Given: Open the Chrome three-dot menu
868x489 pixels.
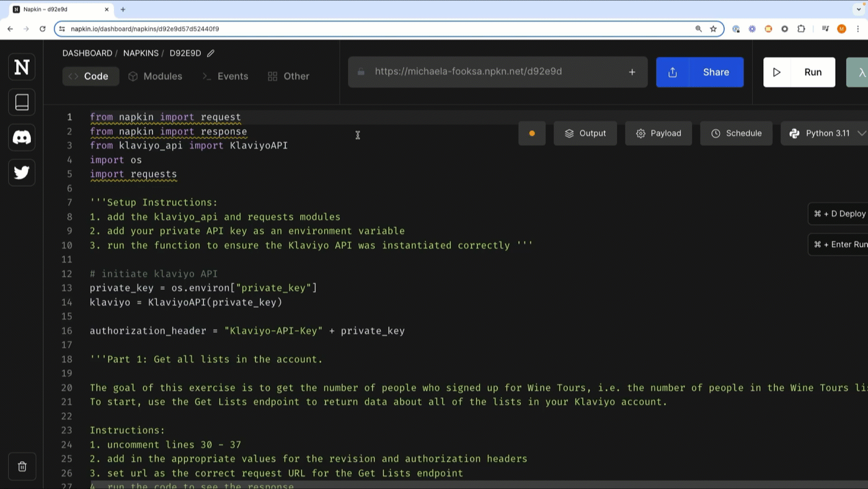Looking at the screenshot, I should point(858,29).
